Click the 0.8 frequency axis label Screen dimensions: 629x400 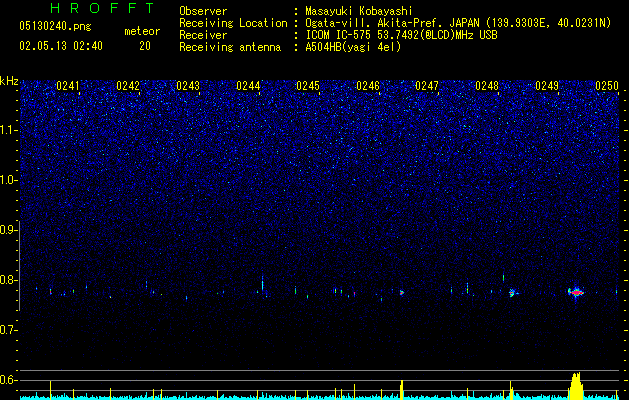[x=9, y=280]
